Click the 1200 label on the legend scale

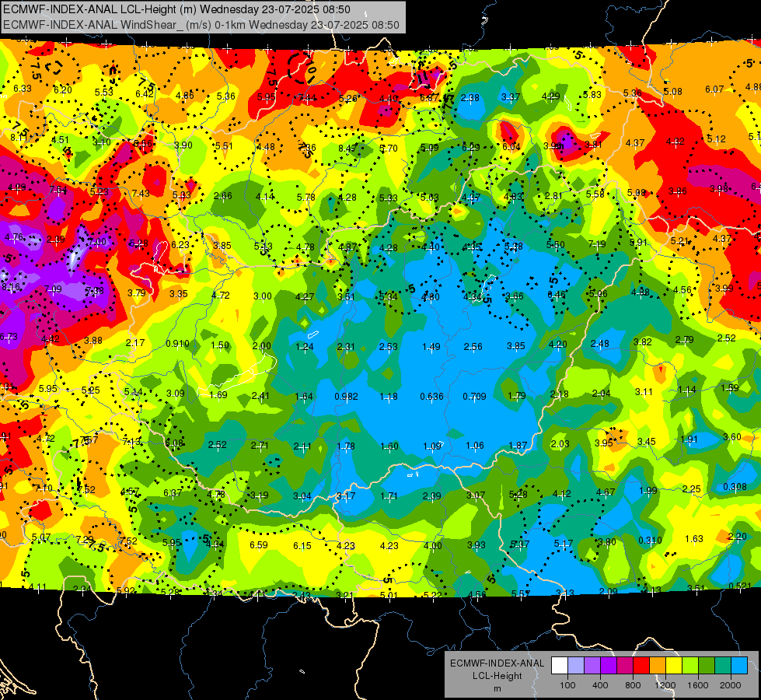click(x=665, y=685)
